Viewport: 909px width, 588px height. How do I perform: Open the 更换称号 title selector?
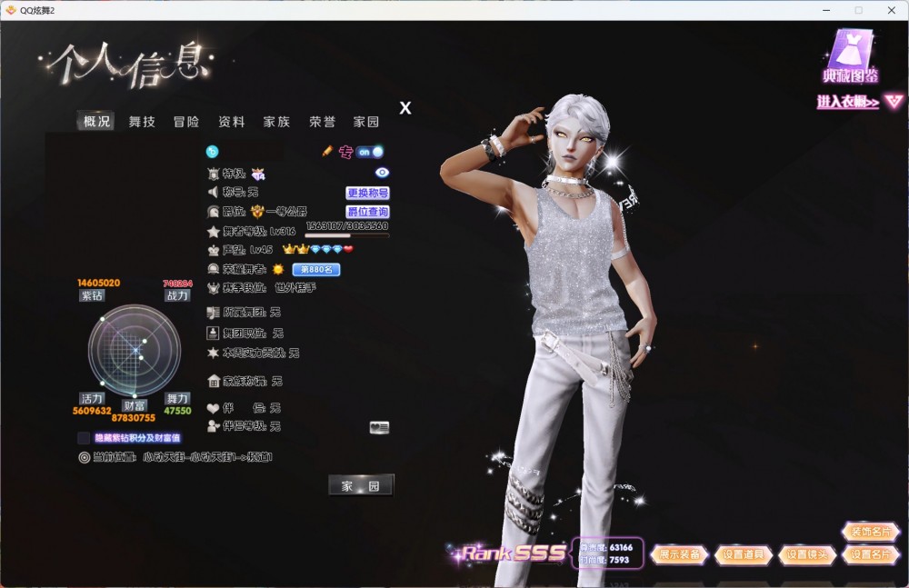pyautogui.click(x=367, y=193)
